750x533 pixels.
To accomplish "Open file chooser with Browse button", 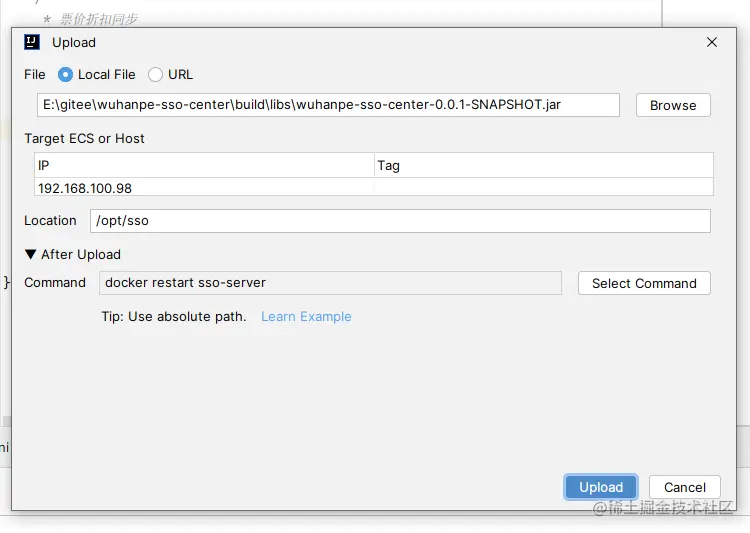I will 673,105.
